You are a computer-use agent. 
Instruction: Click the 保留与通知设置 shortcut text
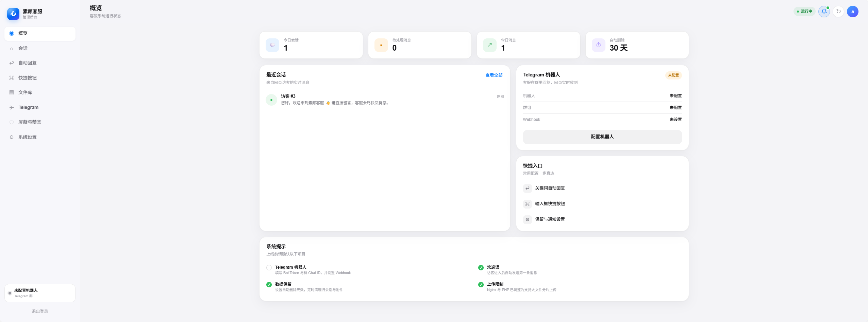click(x=550, y=219)
